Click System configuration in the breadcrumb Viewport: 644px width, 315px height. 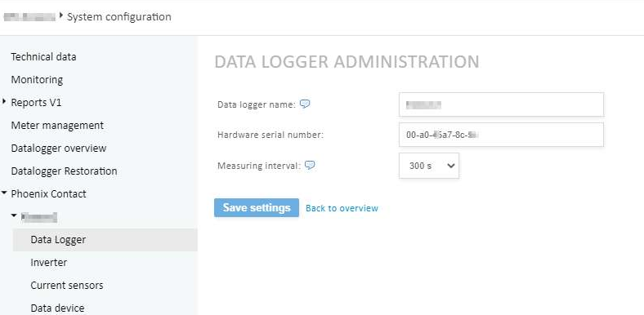119,17
